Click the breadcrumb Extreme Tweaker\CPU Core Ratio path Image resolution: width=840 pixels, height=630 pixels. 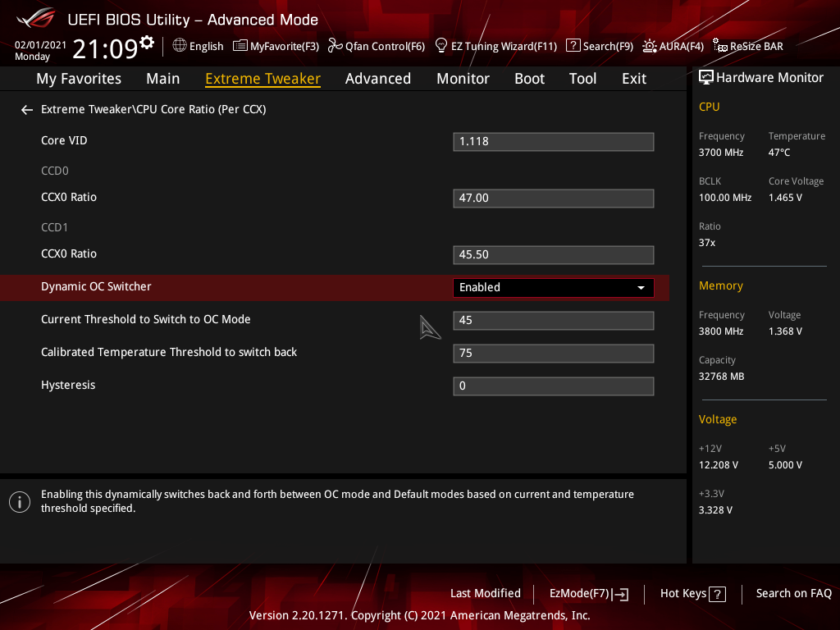pyautogui.click(x=153, y=109)
